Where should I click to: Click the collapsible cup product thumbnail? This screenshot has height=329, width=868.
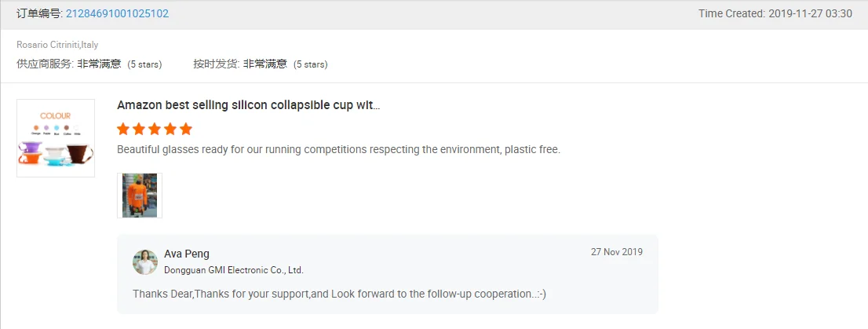pyautogui.click(x=56, y=138)
